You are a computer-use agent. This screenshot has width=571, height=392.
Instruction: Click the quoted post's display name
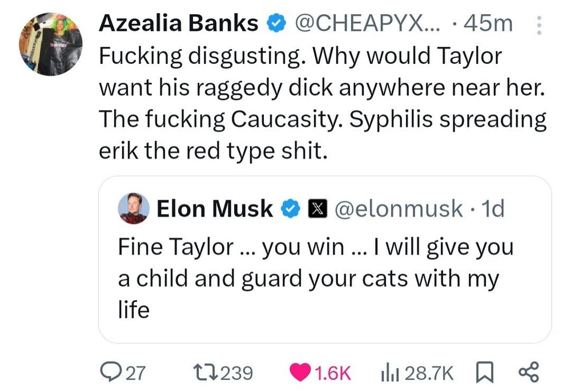pos(215,209)
